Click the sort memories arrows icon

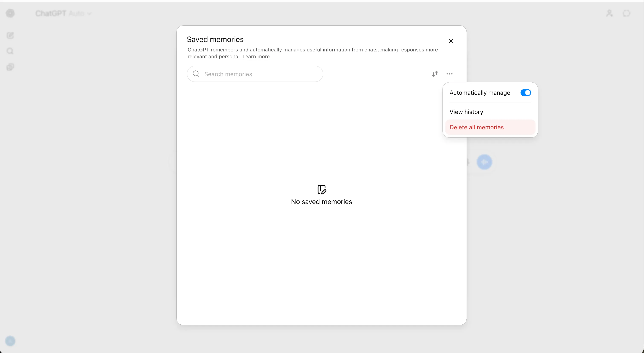(x=435, y=74)
